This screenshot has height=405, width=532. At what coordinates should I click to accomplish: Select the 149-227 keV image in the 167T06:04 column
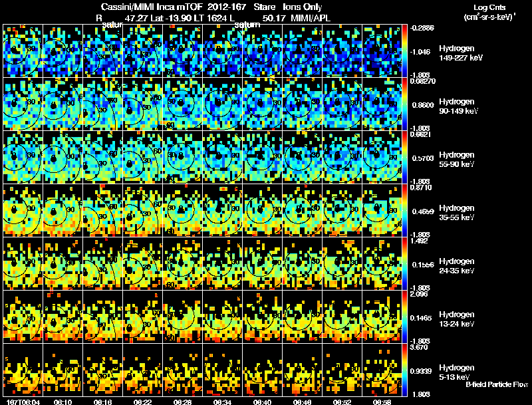click(x=23, y=51)
